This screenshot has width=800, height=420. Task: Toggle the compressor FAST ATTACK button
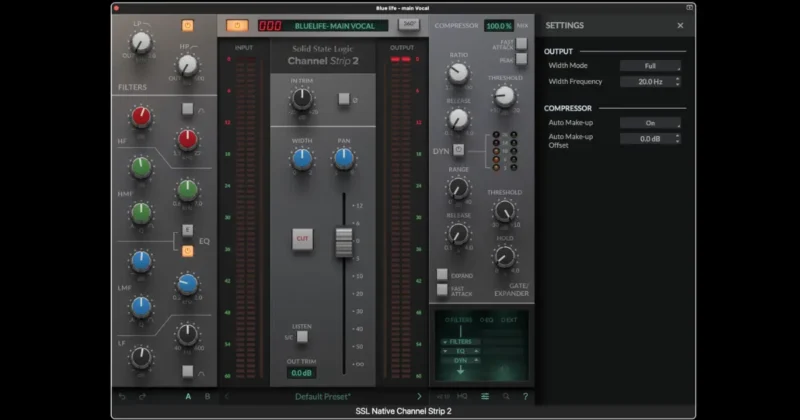(521, 43)
